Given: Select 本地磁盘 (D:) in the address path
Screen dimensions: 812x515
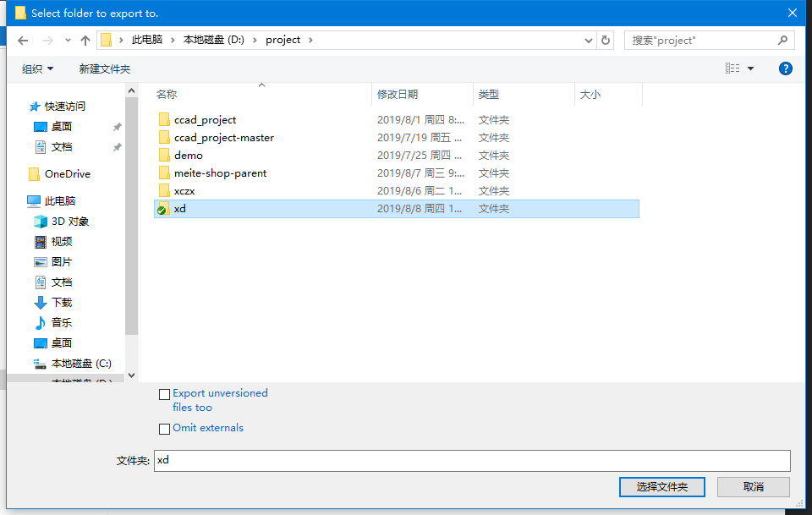Looking at the screenshot, I should [x=213, y=40].
